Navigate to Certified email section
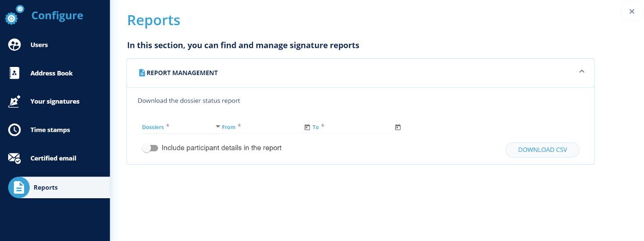This screenshot has height=241, width=644. 53,158
